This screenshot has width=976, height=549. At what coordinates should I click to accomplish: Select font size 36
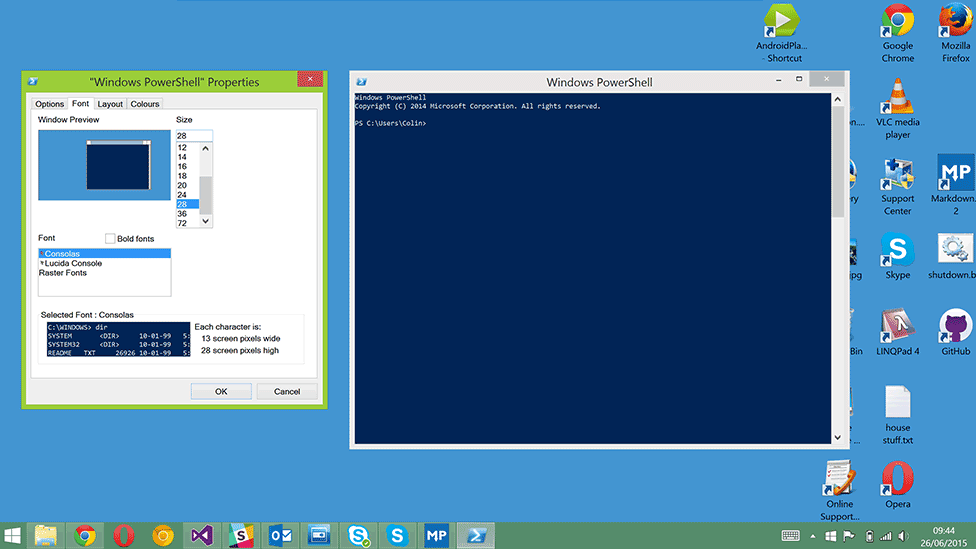[x=187, y=214]
